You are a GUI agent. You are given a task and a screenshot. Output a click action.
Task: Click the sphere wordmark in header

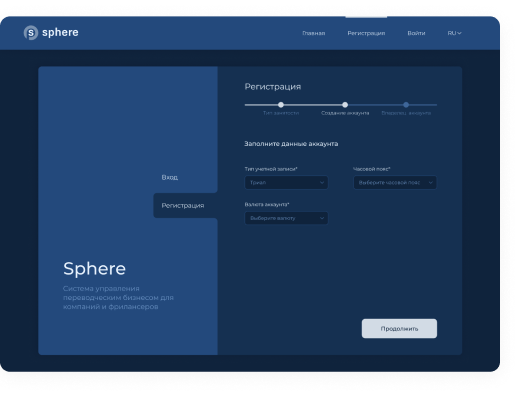60,32
